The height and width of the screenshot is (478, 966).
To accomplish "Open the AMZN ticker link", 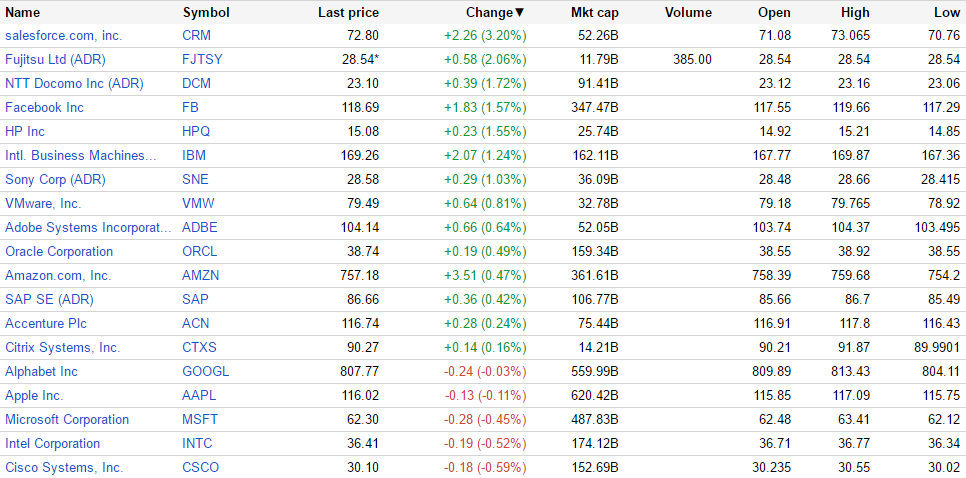I will (201, 275).
